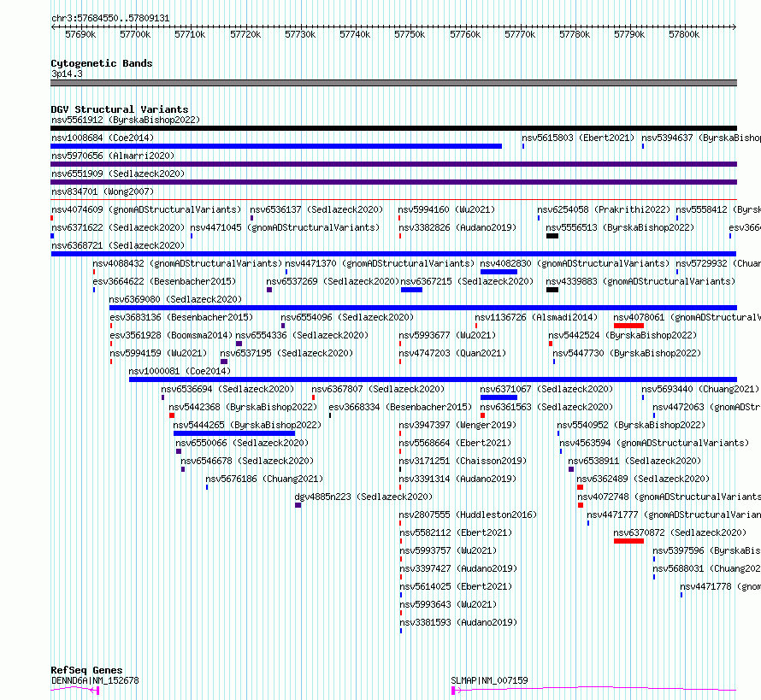Click the nsv6551909 (Sedlazeck2020) label

118,174
